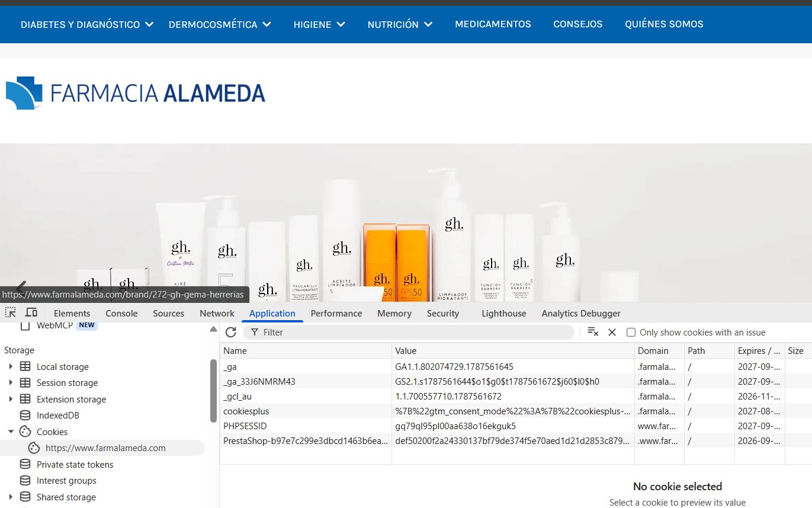Delete selected cookie X icon
Screen dimensions: 812x508
612,333
